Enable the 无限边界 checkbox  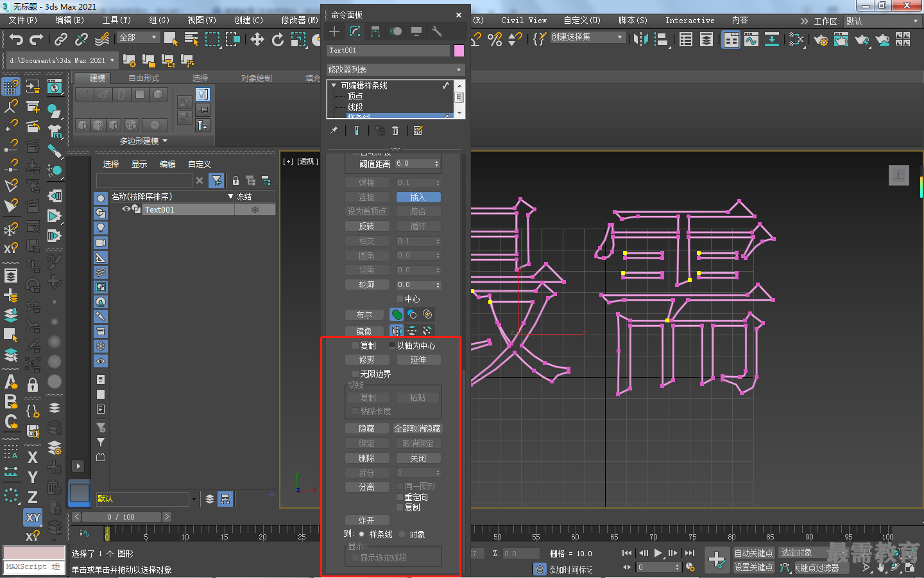click(x=355, y=374)
